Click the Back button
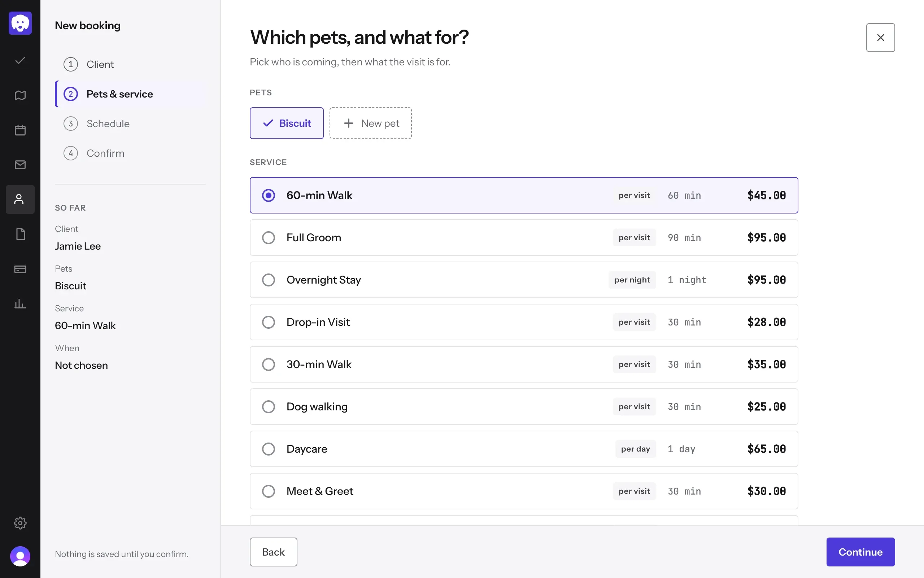Image resolution: width=924 pixels, height=578 pixels. pos(273,552)
